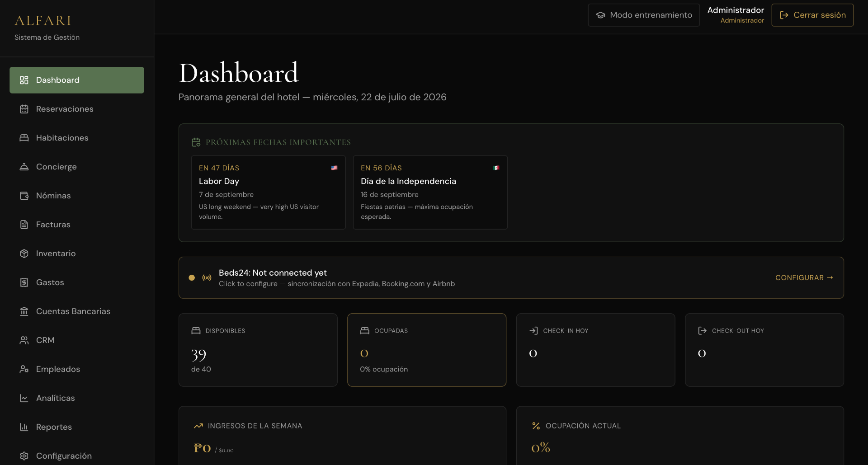Click the percent icon by Ocupación Actual

coord(536,426)
